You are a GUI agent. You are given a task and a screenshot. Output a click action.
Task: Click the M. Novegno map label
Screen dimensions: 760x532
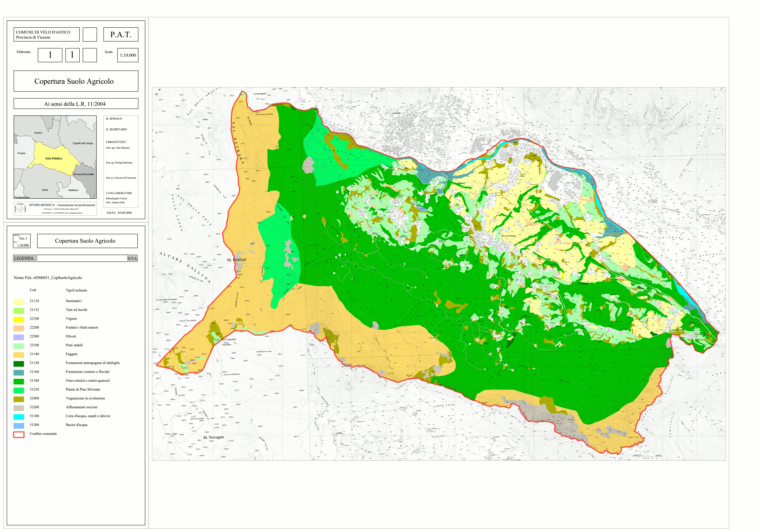tap(213, 437)
